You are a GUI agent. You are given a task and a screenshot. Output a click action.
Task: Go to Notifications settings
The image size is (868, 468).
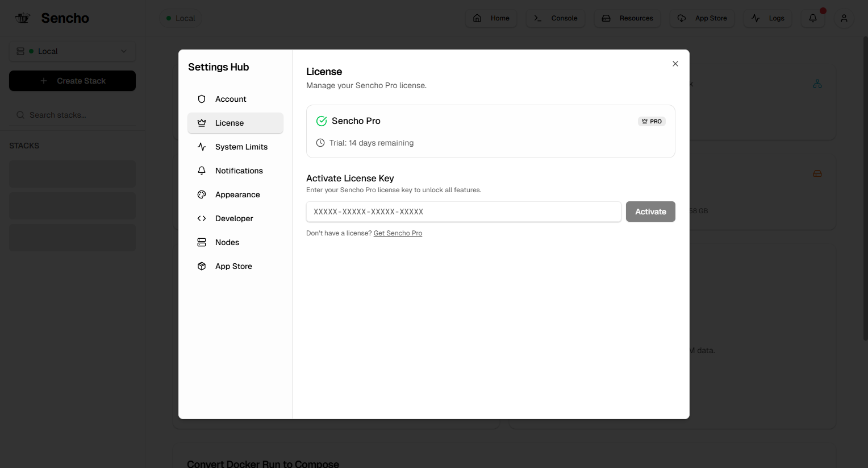click(235, 171)
